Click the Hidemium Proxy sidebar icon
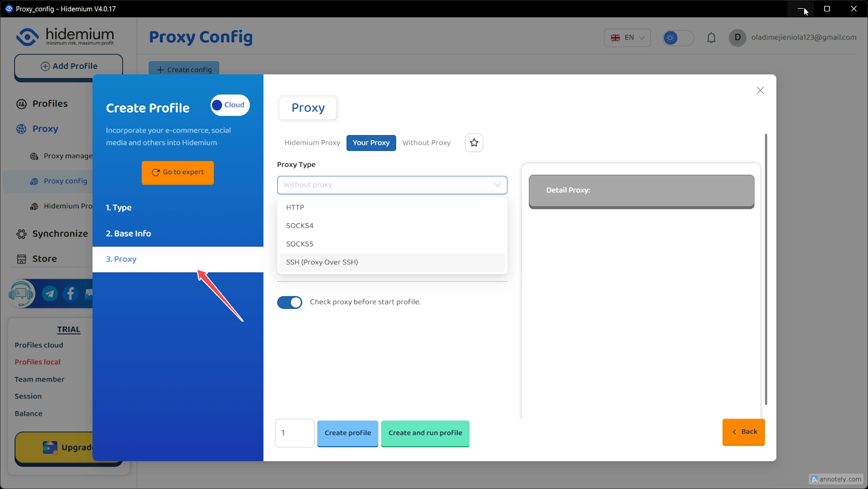 34,206
